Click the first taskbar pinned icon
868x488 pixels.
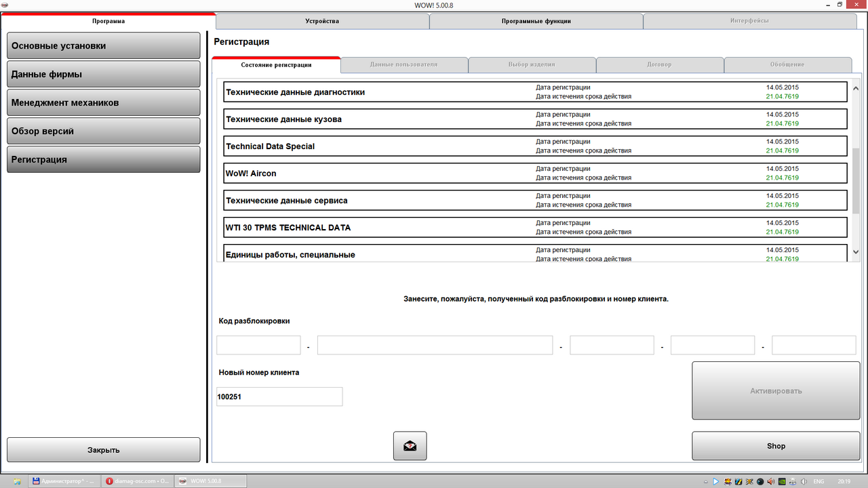pyautogui.click(x=16, y=481)
